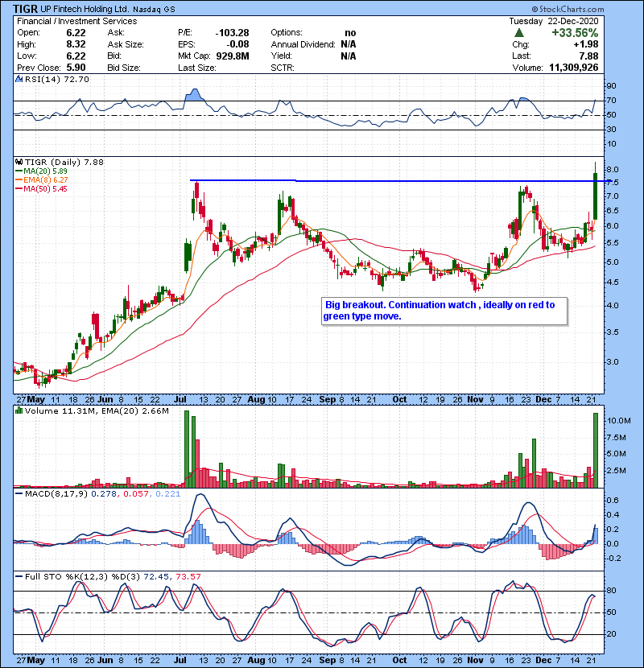The height and width of the screenshot is (668, 644).
Task: Click the Chg value +1.98
Action: [x=585, y=44]
